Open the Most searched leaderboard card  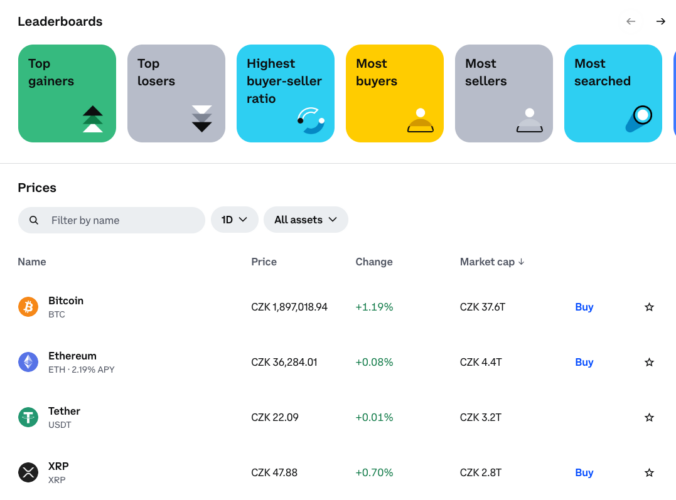coord(613,94)
